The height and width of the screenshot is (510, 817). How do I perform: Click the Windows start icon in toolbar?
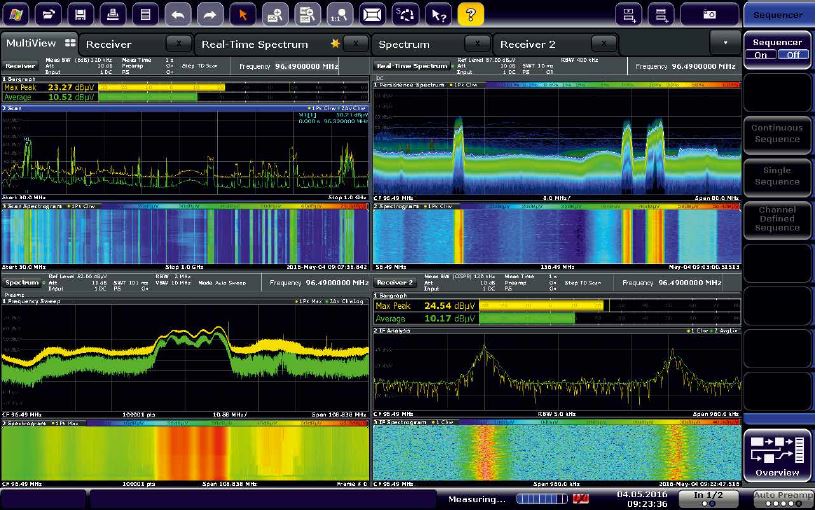click(x=18, y=14)
